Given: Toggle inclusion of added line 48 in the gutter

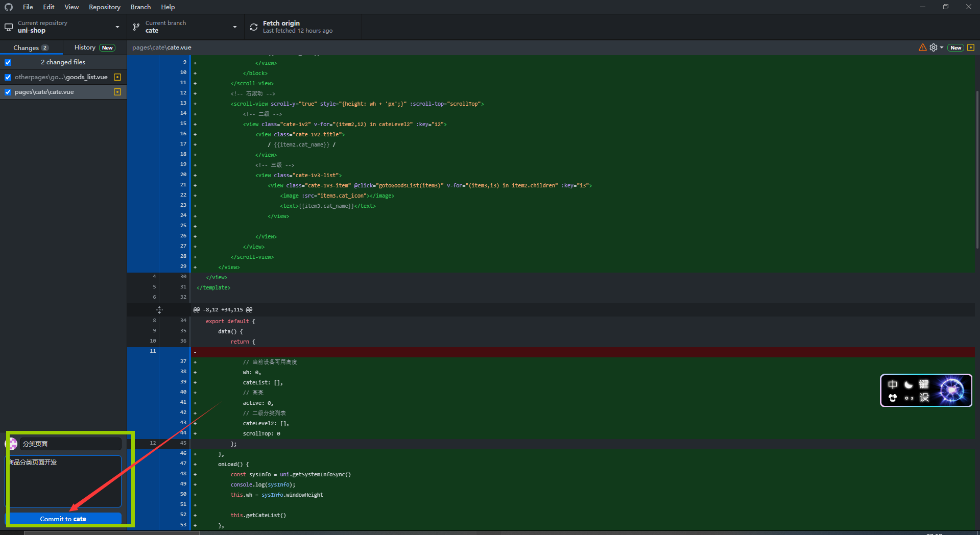Looking at the screenshot, I should tap(158, 474).
